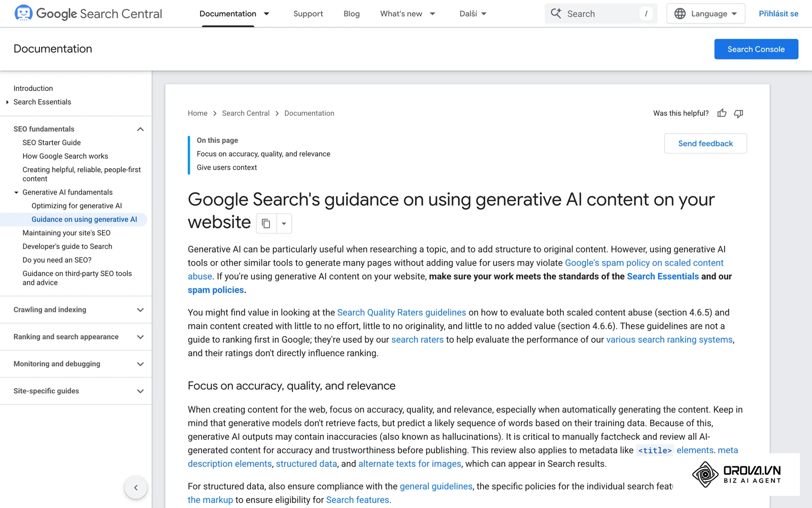812x508 pixels.
Task: Click the Send feedback button
Action: 705,143
